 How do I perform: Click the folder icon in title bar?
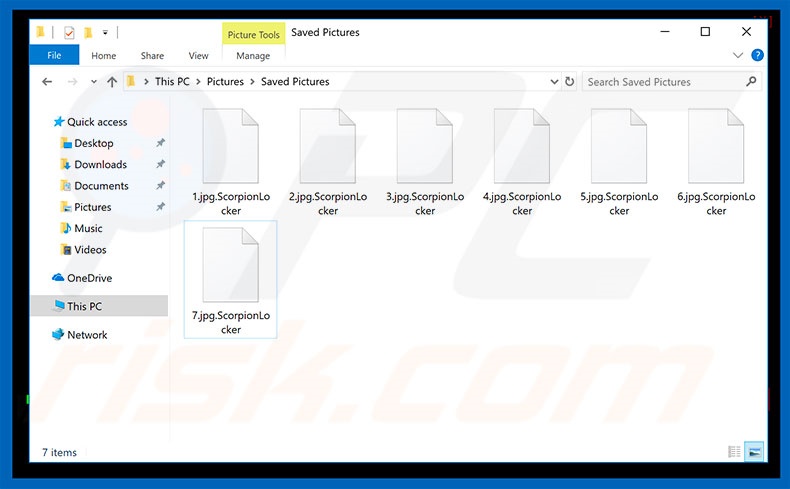click(40, 33)
